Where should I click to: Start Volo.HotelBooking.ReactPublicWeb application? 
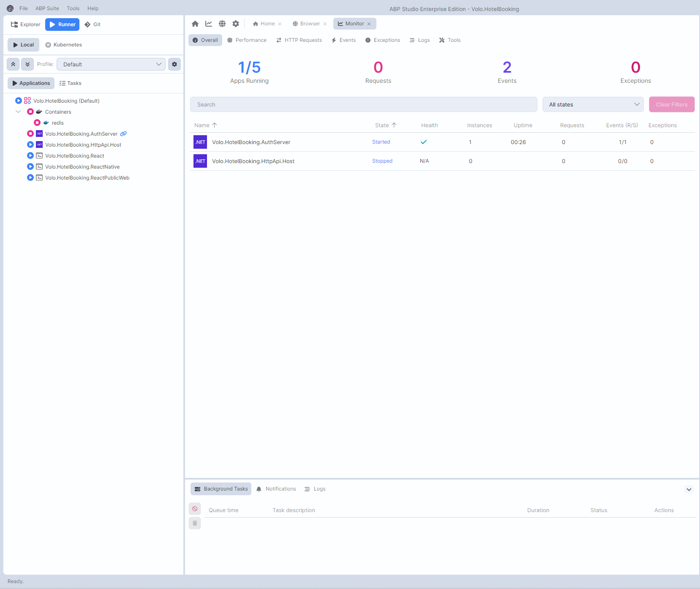click(30, 177)
